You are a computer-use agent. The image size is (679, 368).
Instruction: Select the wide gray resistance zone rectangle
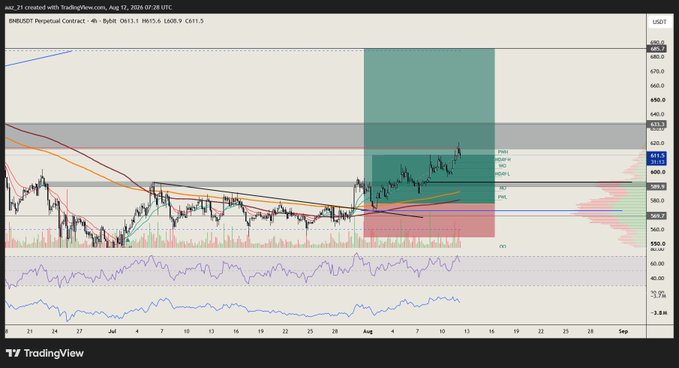(x=326, y=136)
